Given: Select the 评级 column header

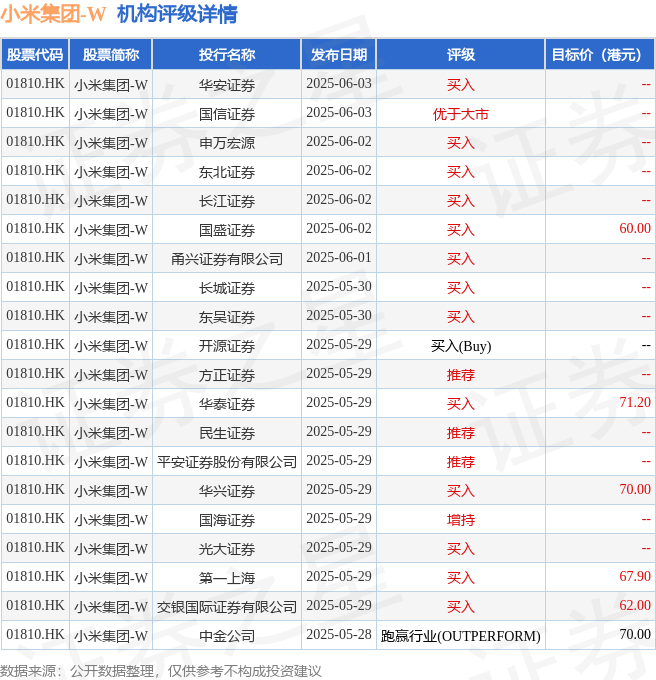Looking at the screenshot, I should [461, 55].
